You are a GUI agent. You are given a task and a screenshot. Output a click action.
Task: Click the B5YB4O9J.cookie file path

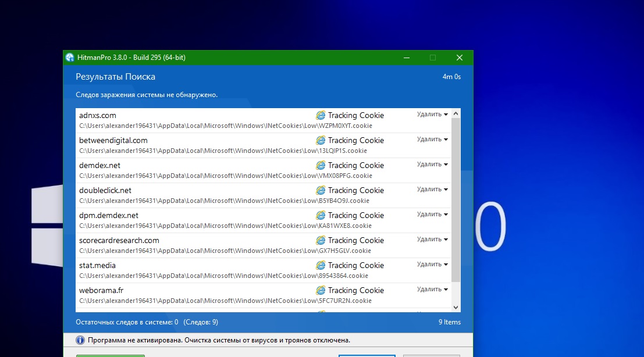pos(224,201)
